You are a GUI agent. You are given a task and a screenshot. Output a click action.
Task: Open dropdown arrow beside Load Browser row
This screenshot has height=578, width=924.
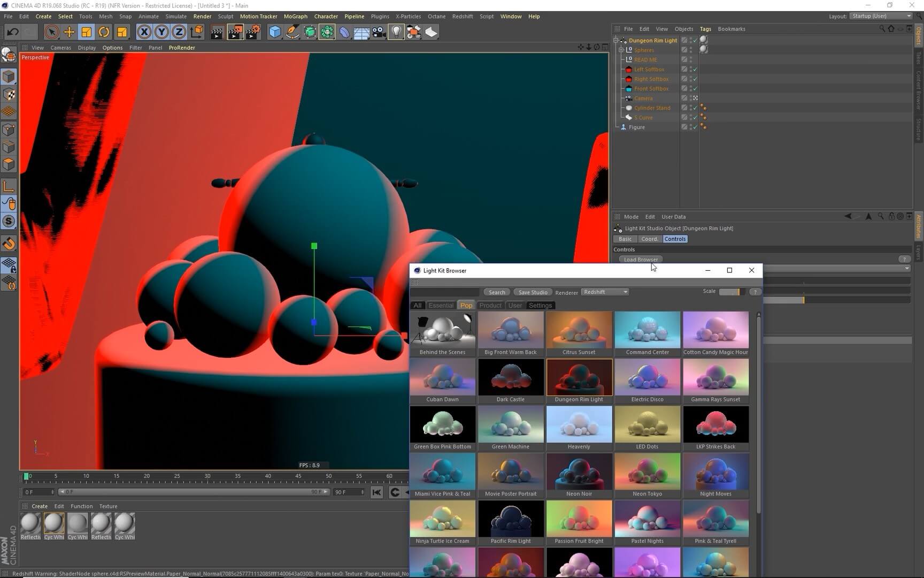[907, 268]
